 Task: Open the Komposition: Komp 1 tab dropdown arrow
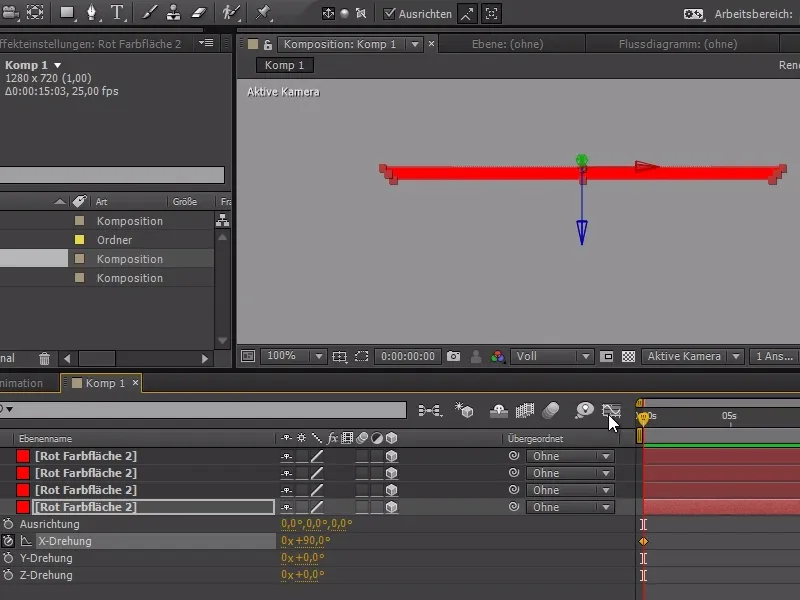pos(415,44)
